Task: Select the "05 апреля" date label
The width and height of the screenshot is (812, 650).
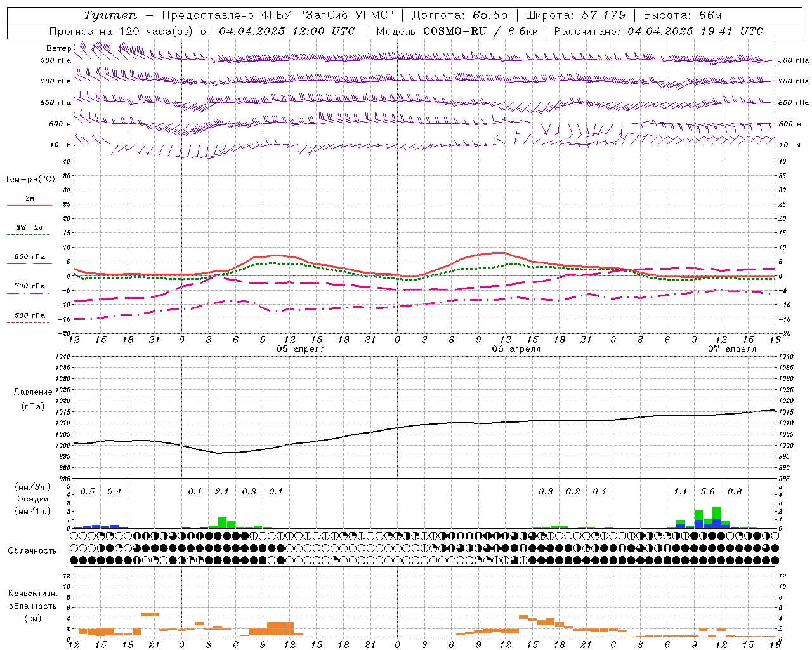Action: 300,349
